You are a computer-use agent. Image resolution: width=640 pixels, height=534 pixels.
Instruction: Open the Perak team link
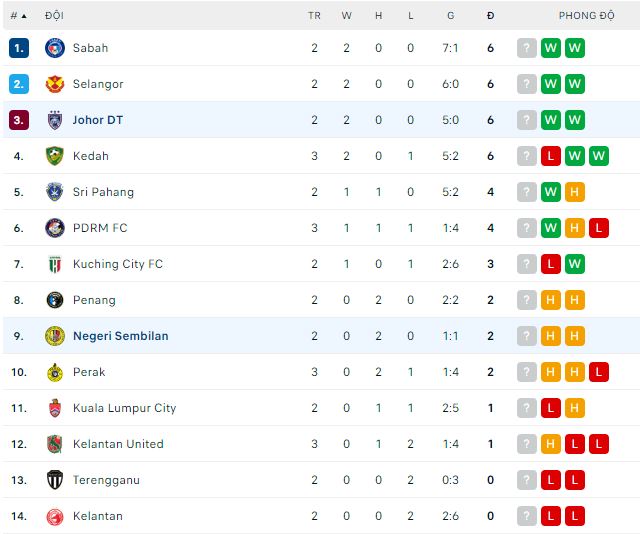pos(89,372)
